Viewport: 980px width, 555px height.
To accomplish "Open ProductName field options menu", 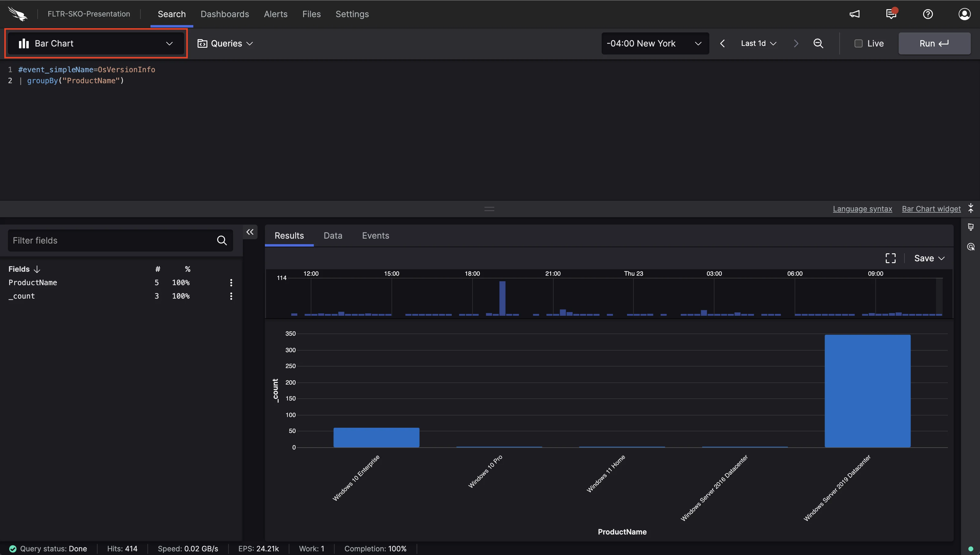I will [231, 282].
